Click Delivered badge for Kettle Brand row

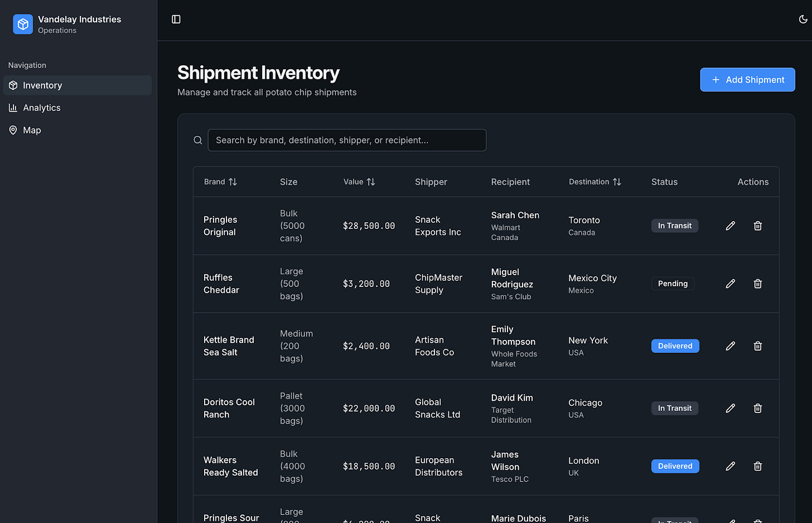pos(675,346)
